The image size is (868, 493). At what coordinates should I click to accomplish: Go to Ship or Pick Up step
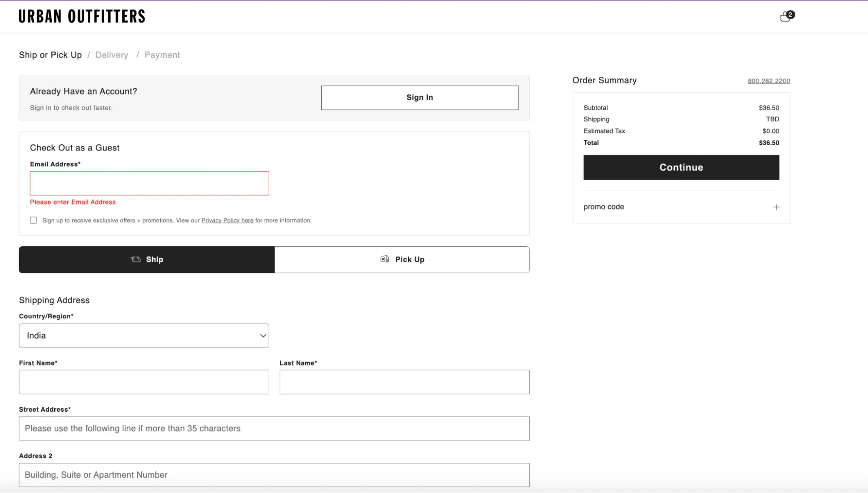pos(50,55)
